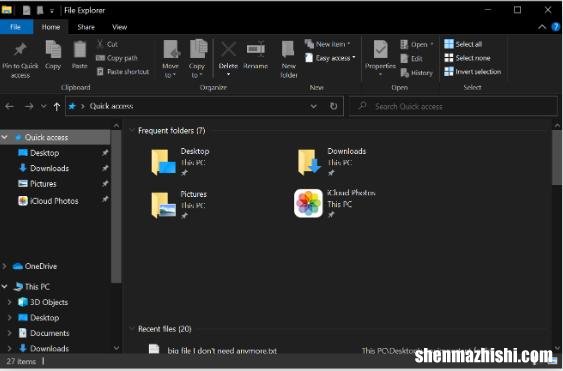Click Invert selection in ribbon
Screen dimensions: 563x371
tap(473, 72)
